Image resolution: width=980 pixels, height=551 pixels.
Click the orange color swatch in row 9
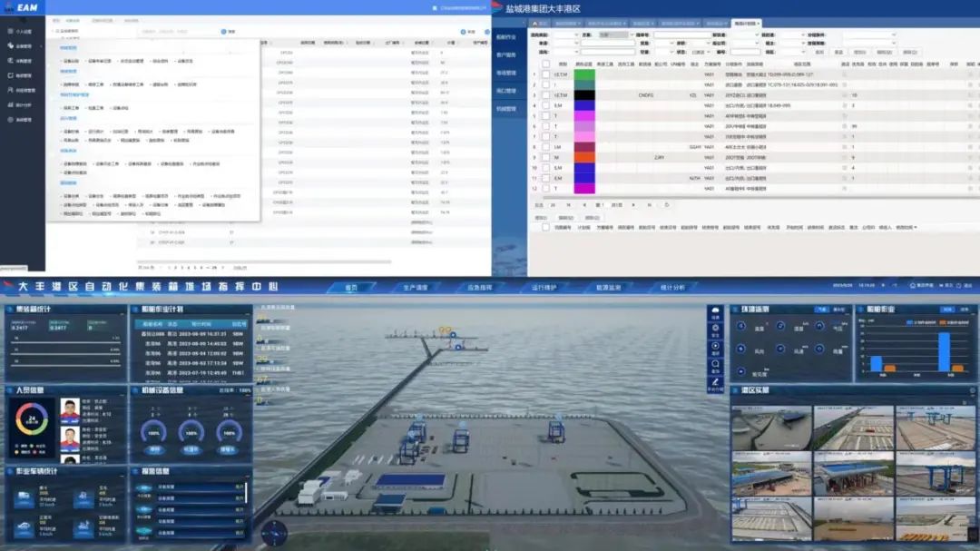[x=583, y=157]
